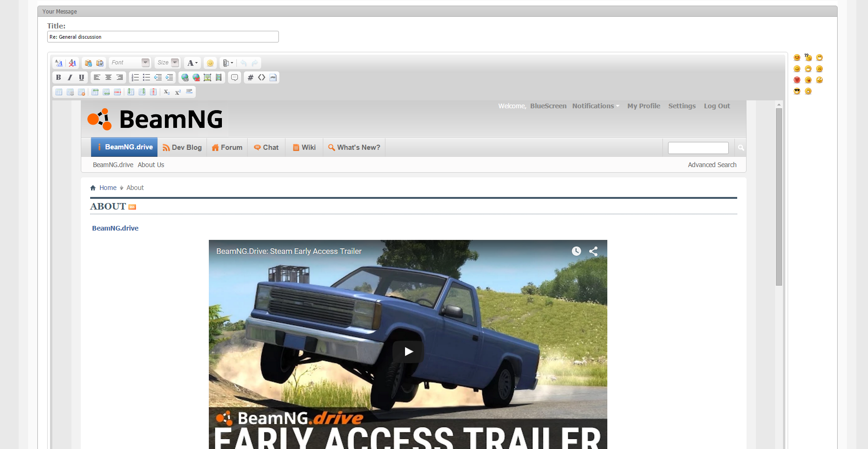Insert an unordered bullet list

coord(146,77)
